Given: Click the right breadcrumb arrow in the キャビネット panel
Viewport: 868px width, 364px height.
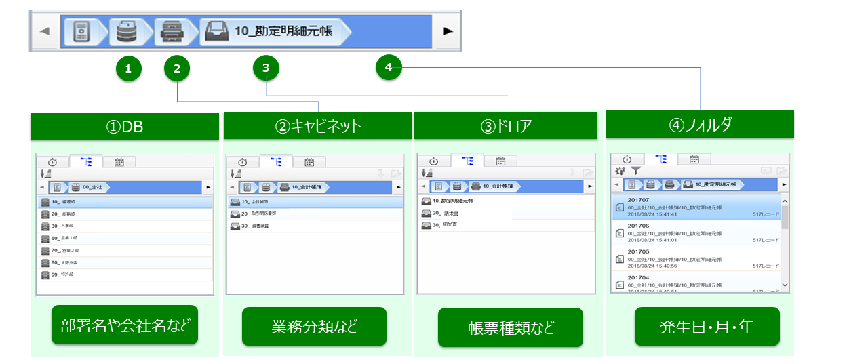Looking at the screenshot, I should 398,187.
